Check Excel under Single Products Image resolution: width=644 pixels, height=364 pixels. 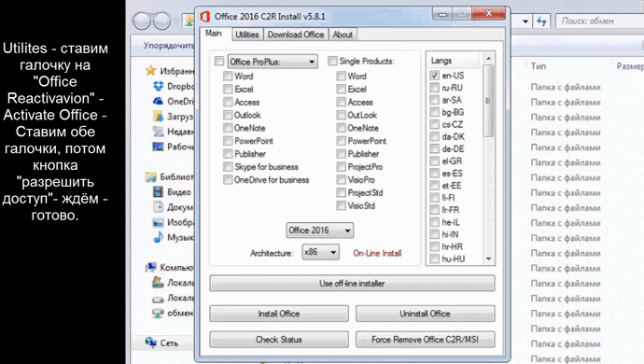tap(341, 90)
